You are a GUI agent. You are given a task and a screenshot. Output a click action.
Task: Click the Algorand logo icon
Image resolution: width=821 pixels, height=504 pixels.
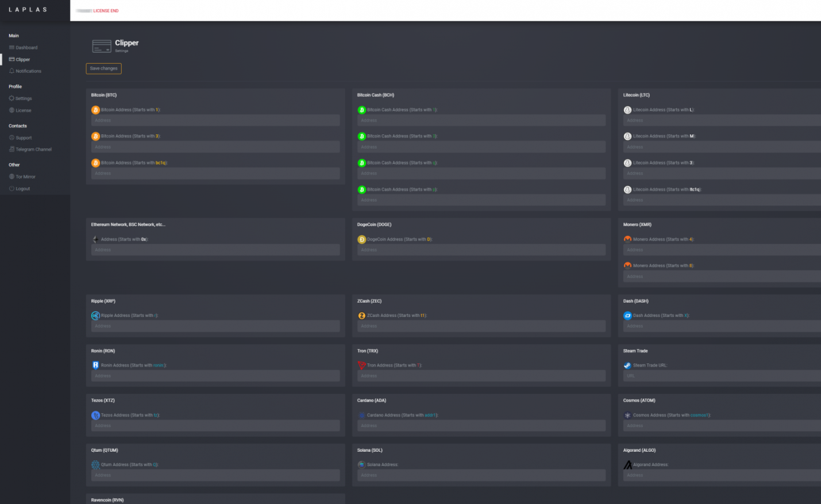(x=627, y=465)
